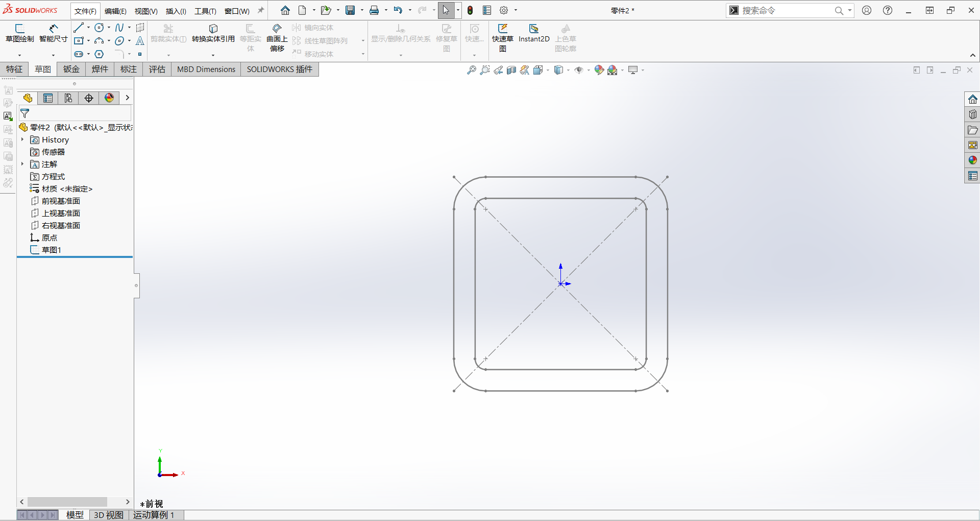Open the Circle tool dropdown arrow
Image resolution: width=980 pixels, height=521 pixels.
tap(109, 28)
